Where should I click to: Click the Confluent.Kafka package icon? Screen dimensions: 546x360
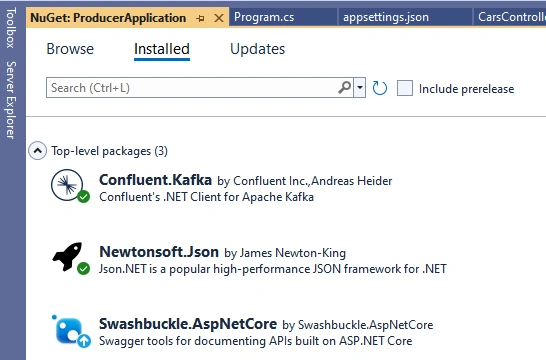67,185
